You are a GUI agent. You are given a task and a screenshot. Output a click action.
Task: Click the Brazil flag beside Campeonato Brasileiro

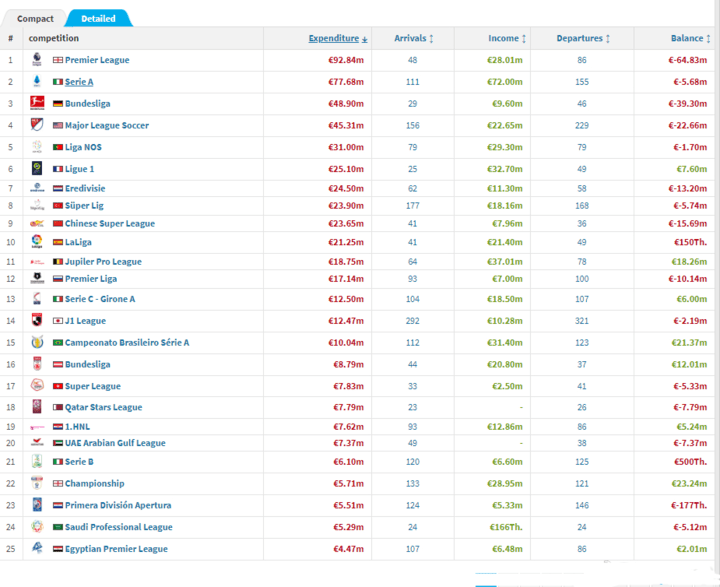pyautogui.click(x=58, y=343)
